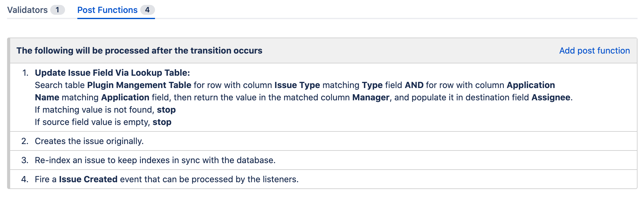Select Update Issue Field Via Lookup Table heading
The height and width of the screenshot is (197, 644).
point(112,73)
